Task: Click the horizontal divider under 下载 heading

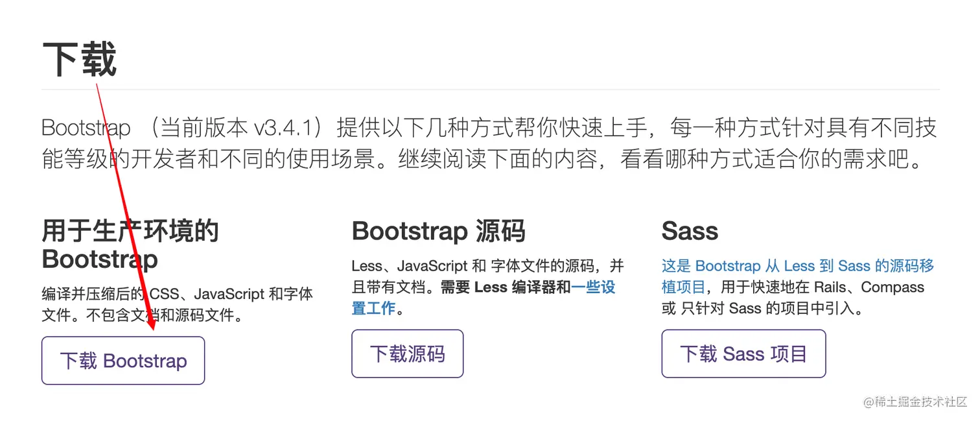Action: tap(490, 90)
